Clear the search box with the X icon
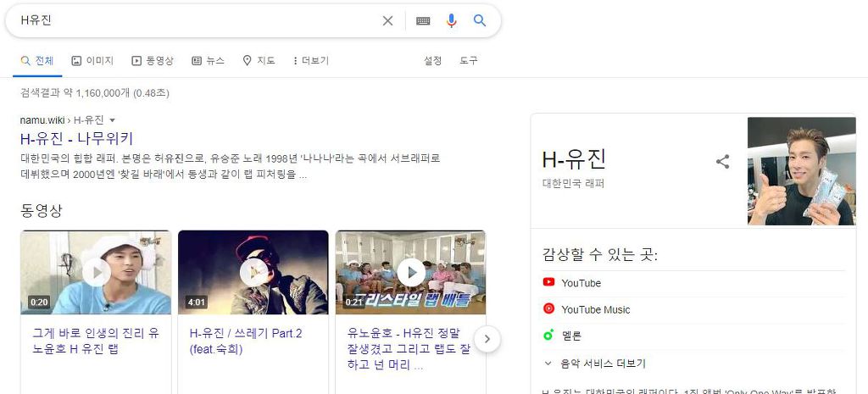The height and width of the screenshot is (394, 868). point(387,21)
